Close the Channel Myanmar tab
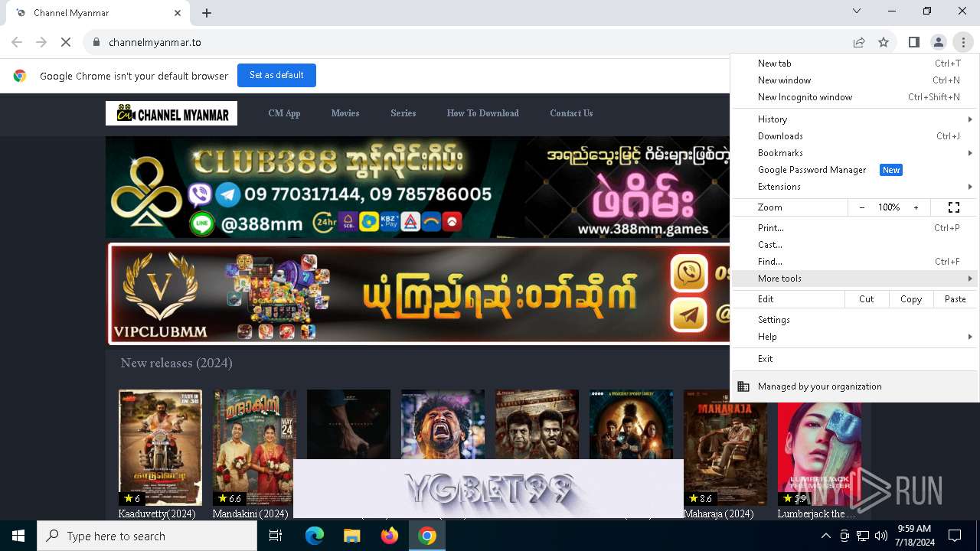The width and height of the screenshot is (980, 551). point(178,13)
